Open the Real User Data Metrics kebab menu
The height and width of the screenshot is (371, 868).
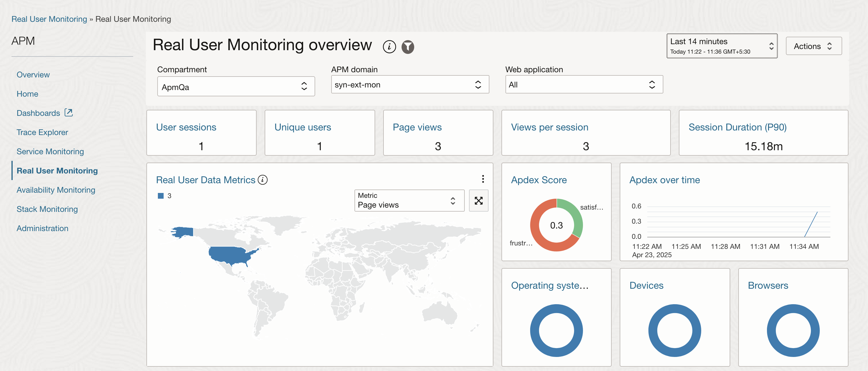(483, 179)
